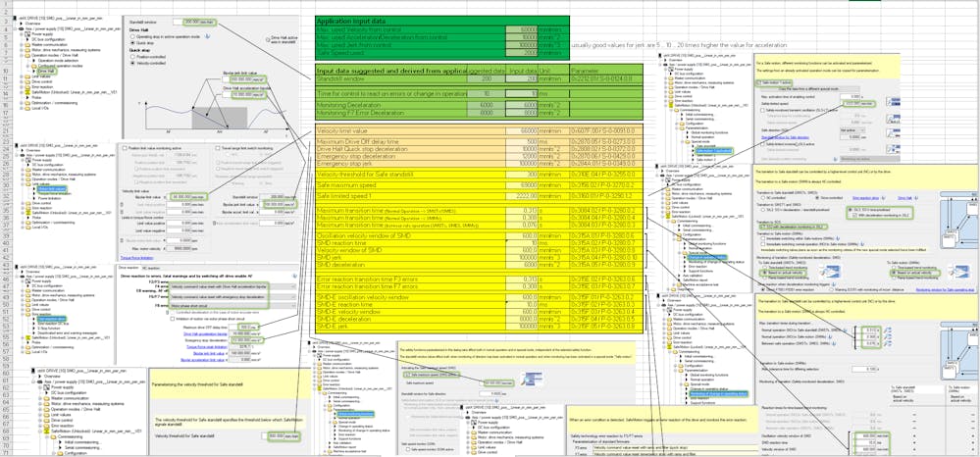Click 'usually good values for jerk' note text
The width and height of the screenshot is (980, 457).
click(680, 46)
